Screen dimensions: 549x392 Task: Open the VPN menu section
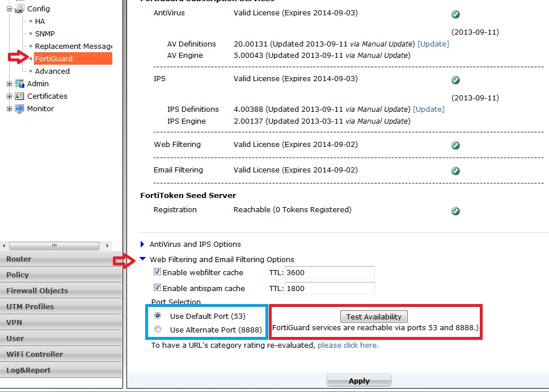pos(61,322)
